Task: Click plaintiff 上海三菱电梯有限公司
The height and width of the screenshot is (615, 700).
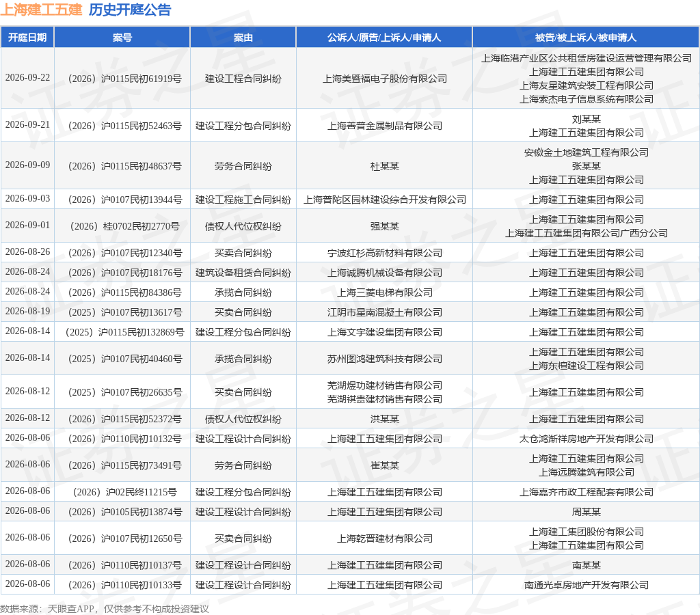Action: [384, 292]
